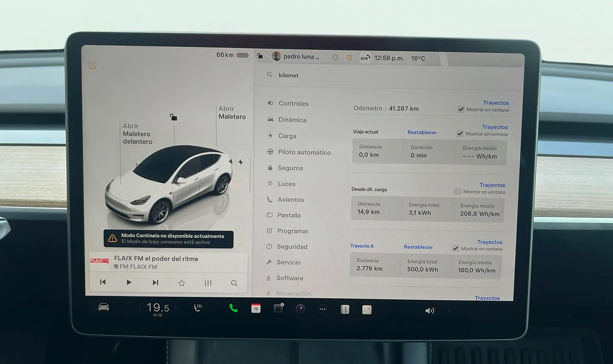
Task: Click the seat heater icon
Action: (198, 308)
